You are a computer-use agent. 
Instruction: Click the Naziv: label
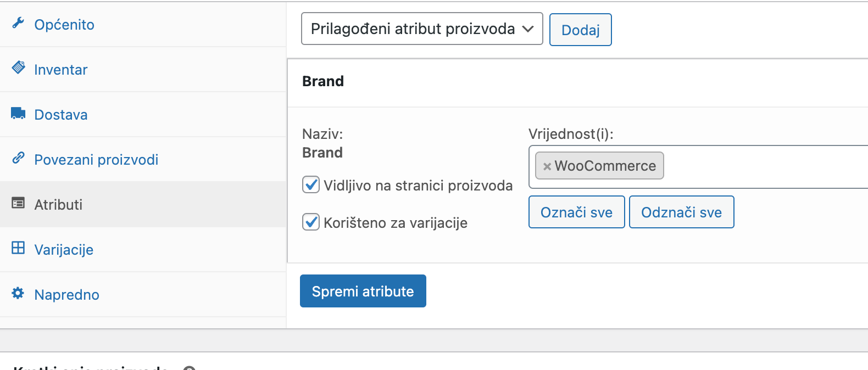tap(322, 134)
